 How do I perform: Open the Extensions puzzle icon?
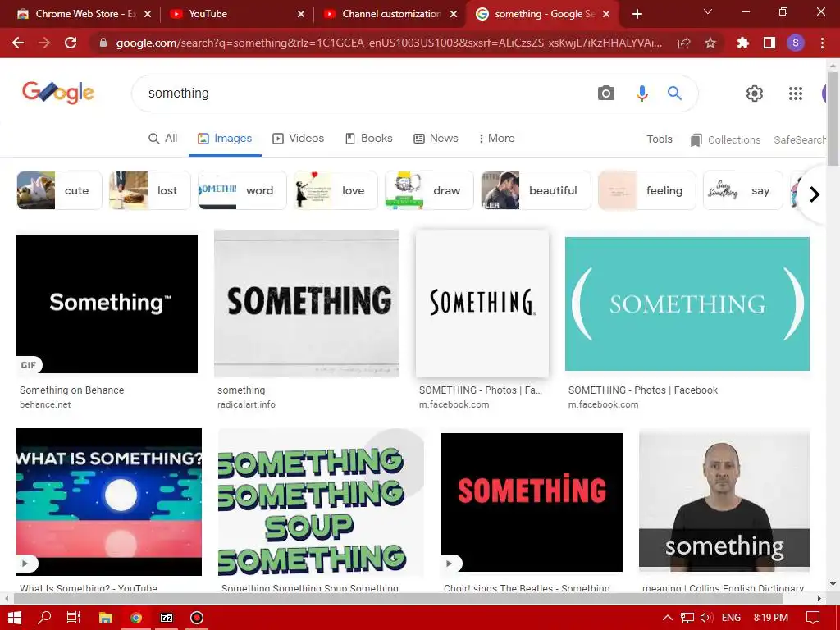tap(743, 43)
